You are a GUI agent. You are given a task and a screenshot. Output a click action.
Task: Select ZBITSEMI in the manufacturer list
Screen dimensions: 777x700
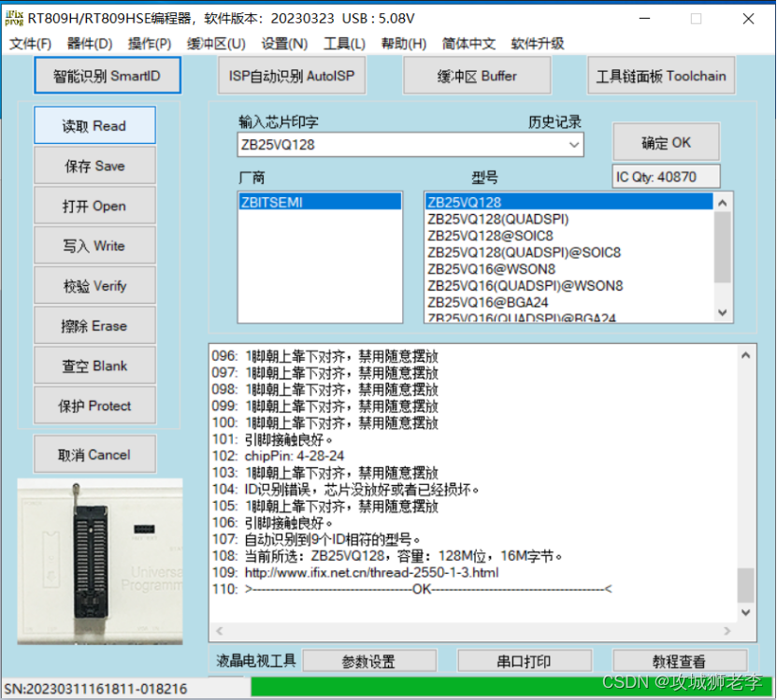coord(320,202)
